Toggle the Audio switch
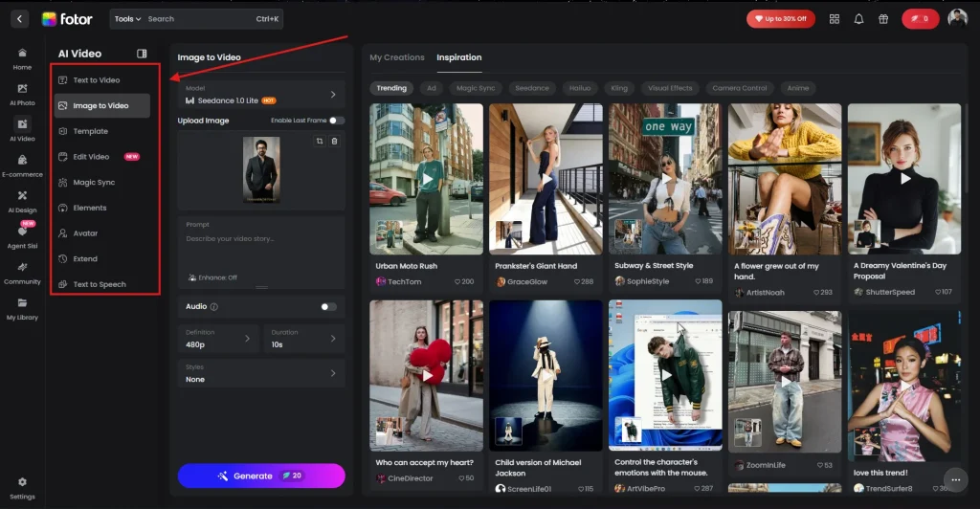 328,307
